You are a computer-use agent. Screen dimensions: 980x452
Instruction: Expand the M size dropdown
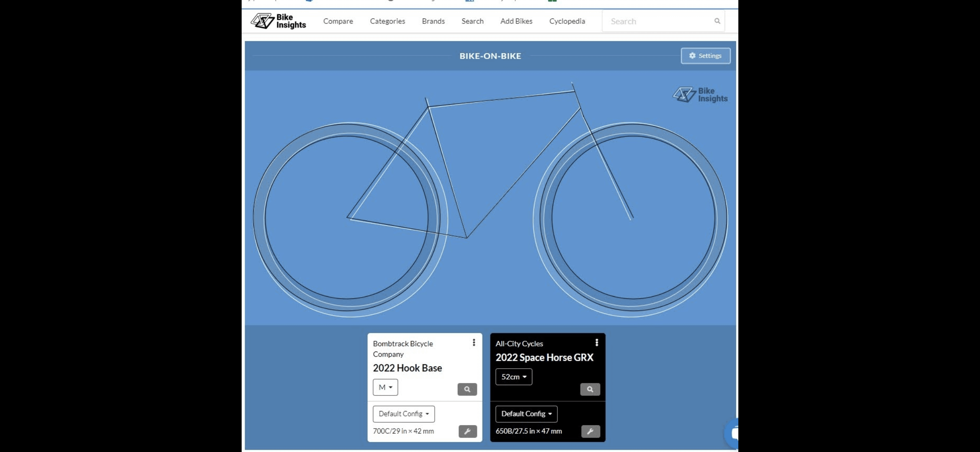point(385,387)
